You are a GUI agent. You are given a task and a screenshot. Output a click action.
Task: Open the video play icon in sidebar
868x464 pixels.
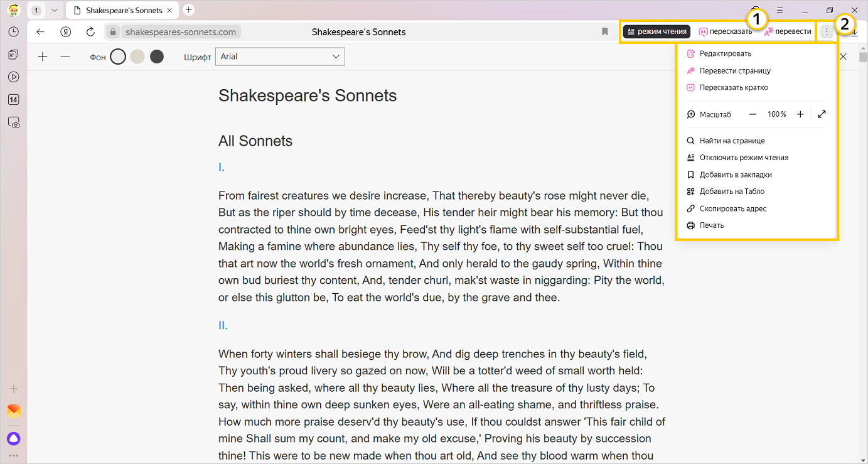pos(14,77)
